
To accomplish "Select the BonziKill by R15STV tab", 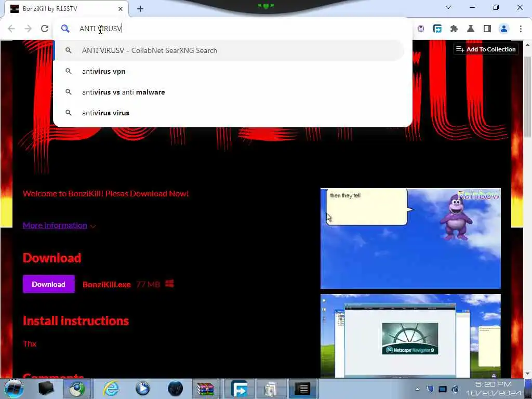I will pos(66,9).
